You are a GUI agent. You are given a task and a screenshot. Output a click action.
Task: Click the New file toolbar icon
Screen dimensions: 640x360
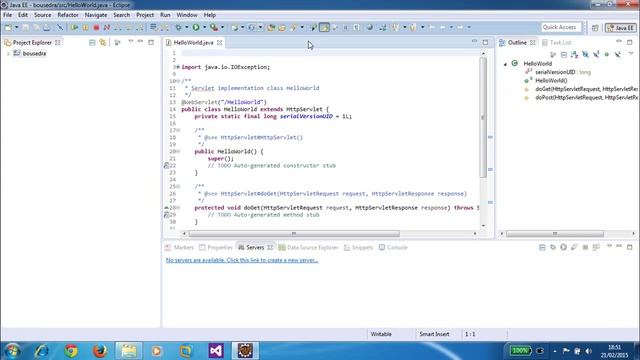point(8,27)
